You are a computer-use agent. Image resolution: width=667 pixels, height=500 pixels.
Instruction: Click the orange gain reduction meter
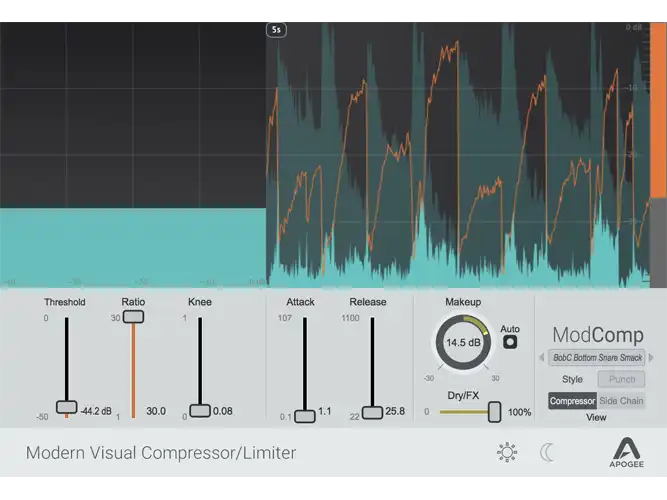coord(658,111)
